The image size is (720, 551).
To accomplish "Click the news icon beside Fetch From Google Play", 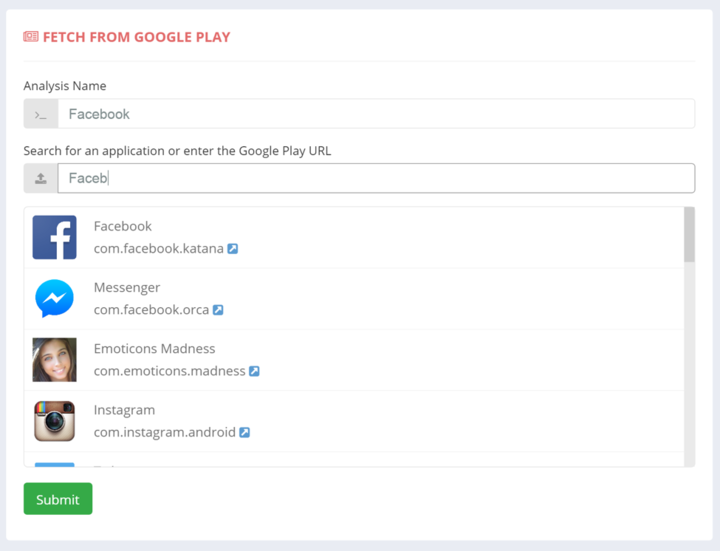I will click(x=31, y=37).
